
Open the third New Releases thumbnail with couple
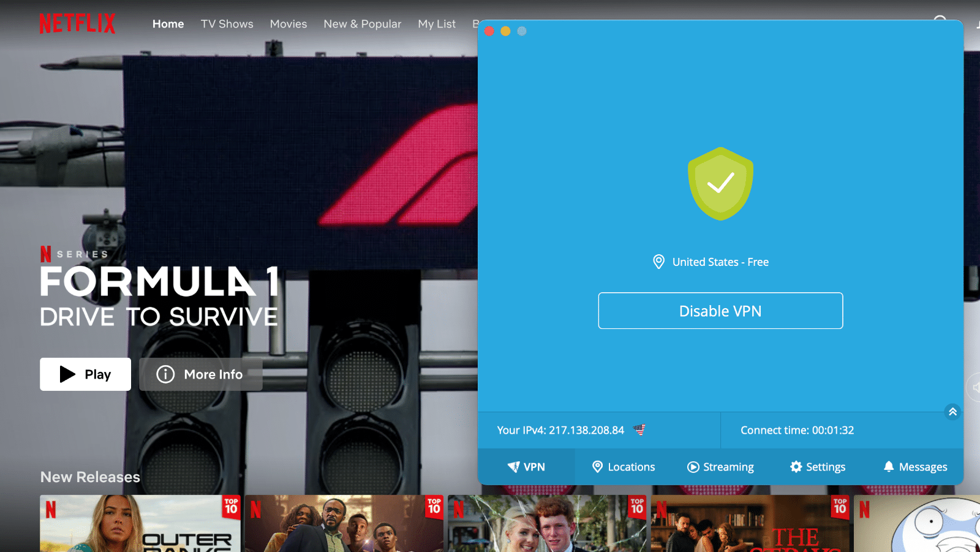click(547, 524)
